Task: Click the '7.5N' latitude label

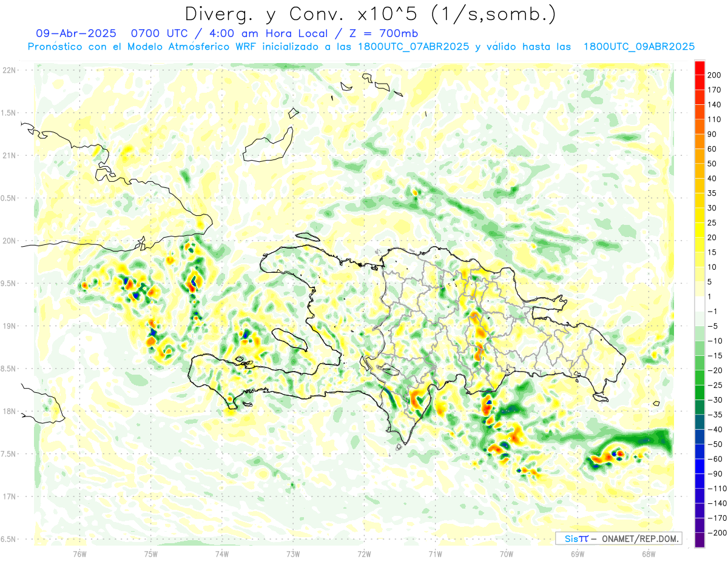Action: (x=8, y=453)
